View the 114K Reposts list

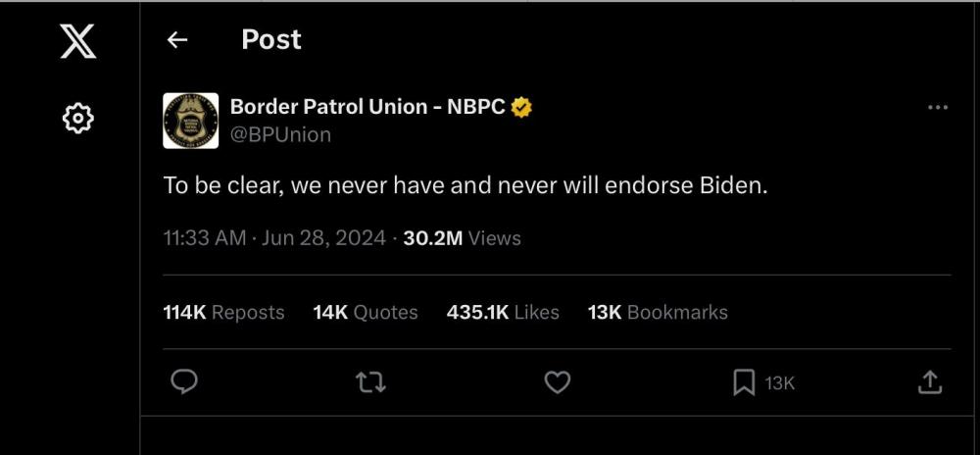(x=223, y=312)
